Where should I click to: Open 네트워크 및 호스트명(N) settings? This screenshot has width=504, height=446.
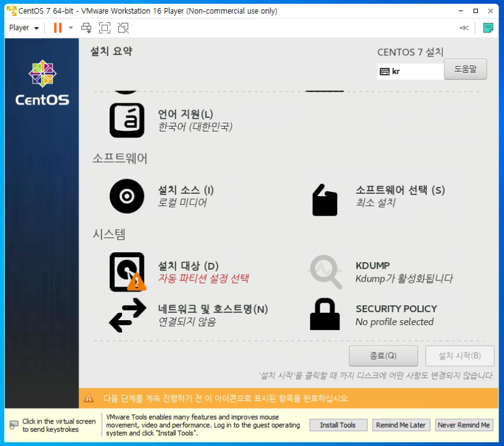pyautogui.click(x=213, y=309)
